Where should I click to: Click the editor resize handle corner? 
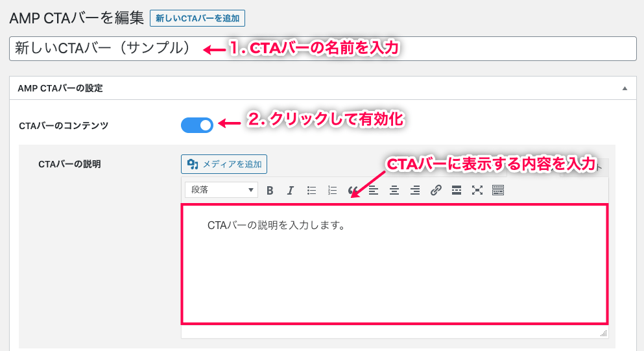[603, 333]
